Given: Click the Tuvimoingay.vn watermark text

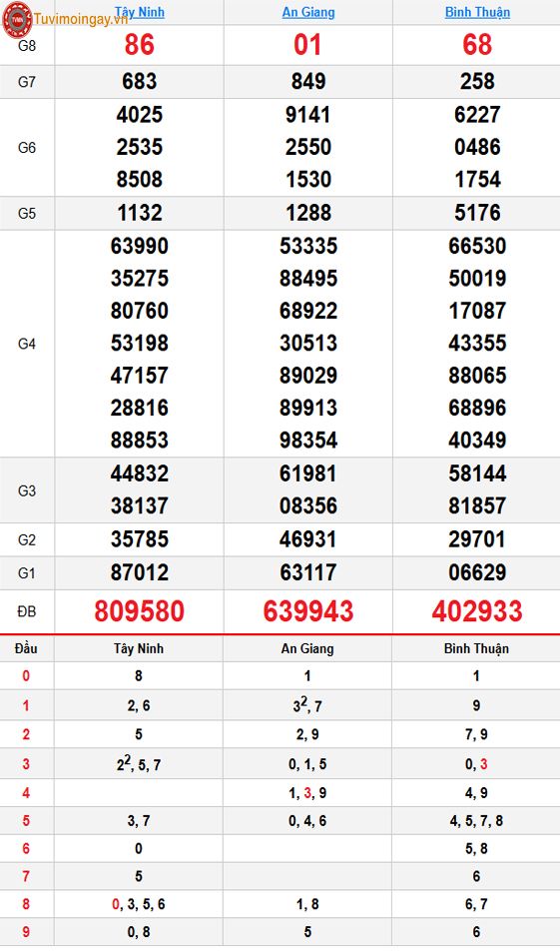Looking at the screenshot, I should tap(81, 19).
